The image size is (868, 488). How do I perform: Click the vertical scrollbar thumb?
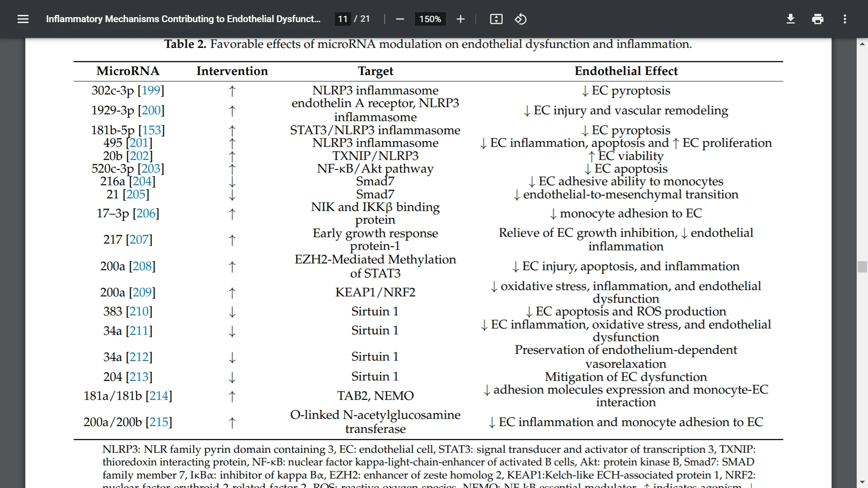[862, 267]
